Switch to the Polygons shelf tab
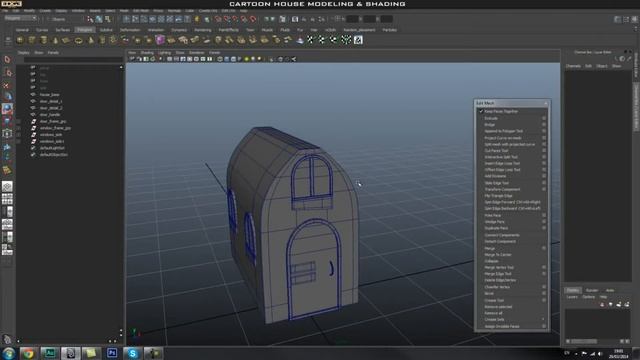Image resolution: width=640 pixels, height=360 pixels. [x=85, y=30]
